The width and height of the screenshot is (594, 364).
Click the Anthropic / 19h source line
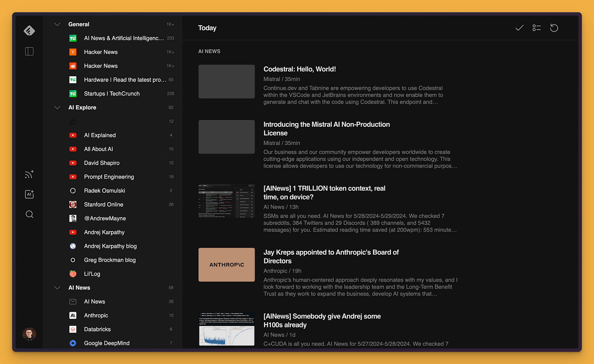[282, 271]
